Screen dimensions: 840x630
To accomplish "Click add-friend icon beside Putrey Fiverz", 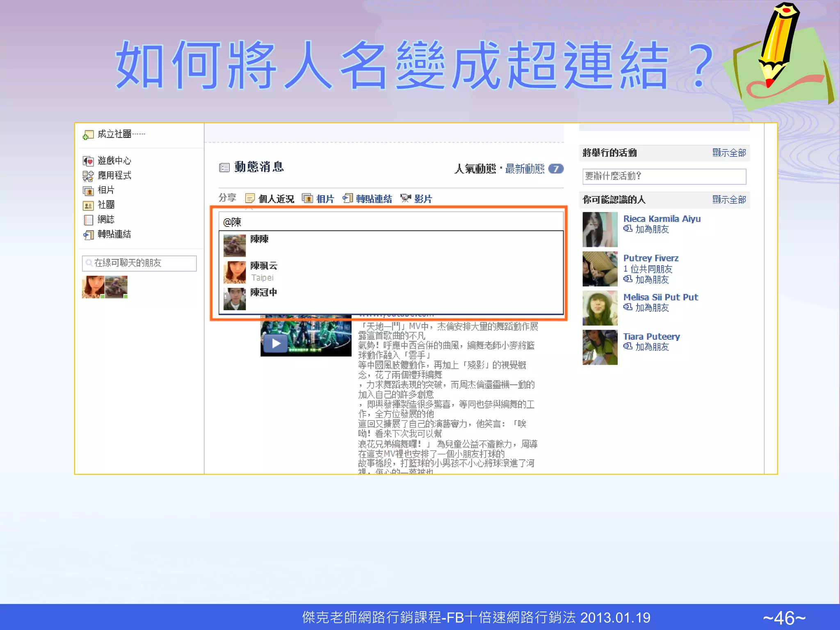I will click(x=628, y=279).
